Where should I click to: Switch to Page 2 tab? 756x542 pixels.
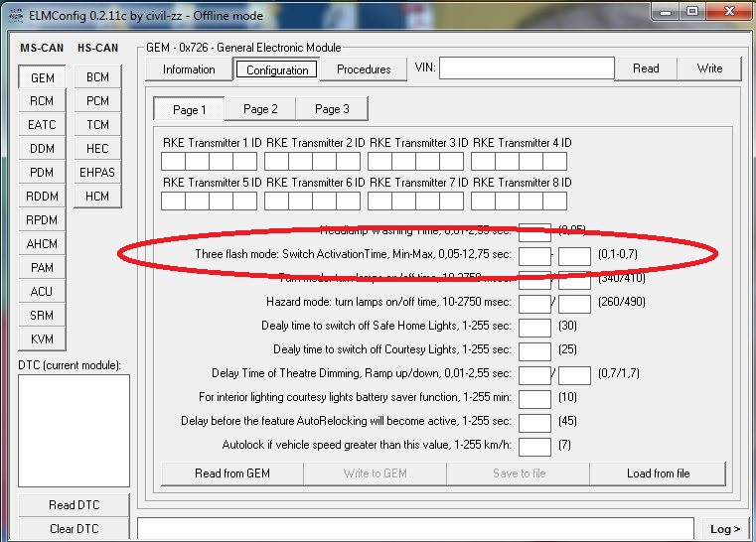pyautogui.click(x=260, y=109)
